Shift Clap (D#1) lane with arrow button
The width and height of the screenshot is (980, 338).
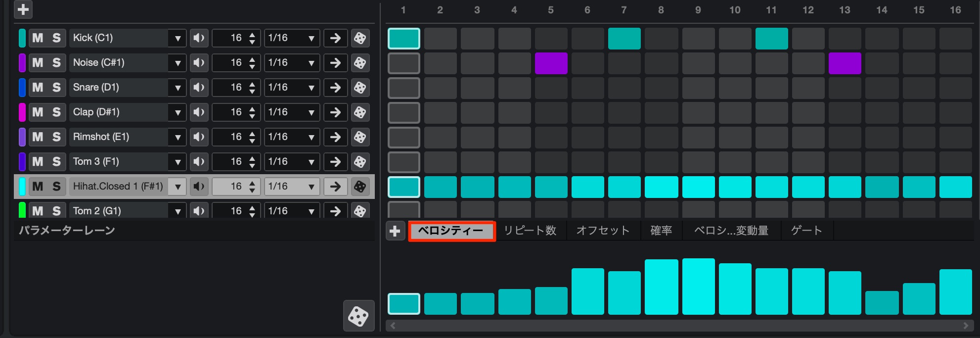point(335,112)
